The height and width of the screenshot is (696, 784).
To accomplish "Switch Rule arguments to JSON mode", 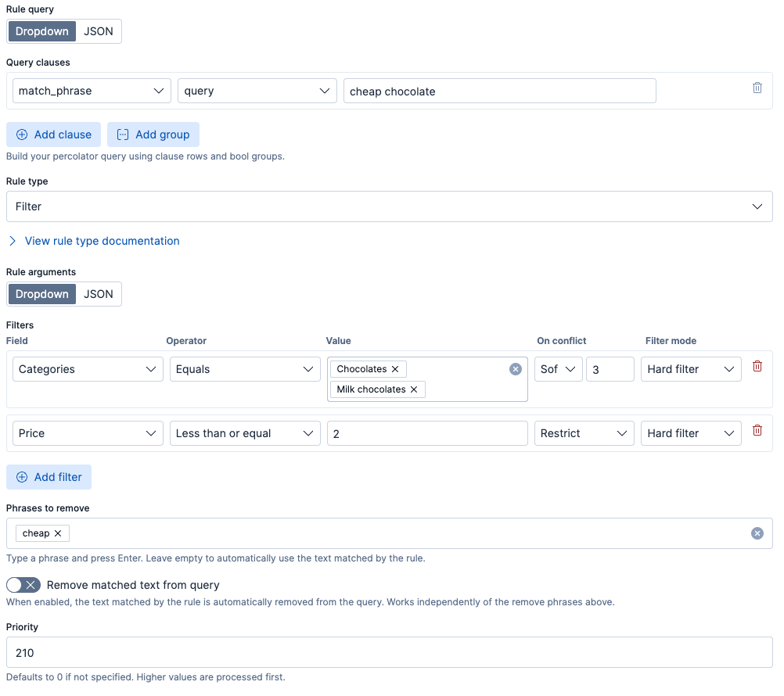I will pyautogui.click(x=99, y=294).
